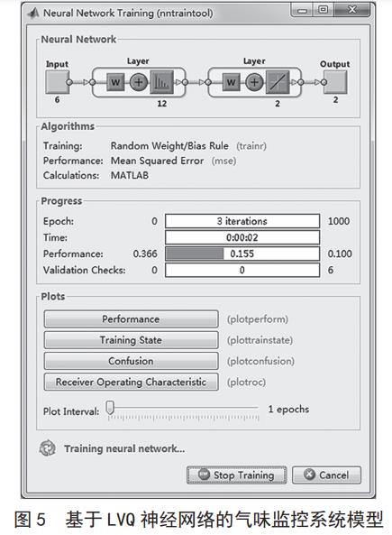Click the first layer's sum plus icon
392x535 pixels.
coord(139,82)
